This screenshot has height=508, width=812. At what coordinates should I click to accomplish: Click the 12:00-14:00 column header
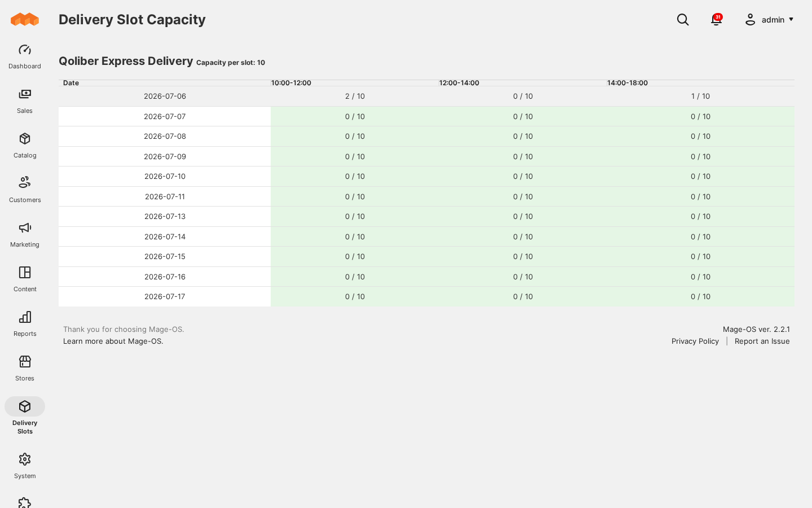(x=523, y=83)
